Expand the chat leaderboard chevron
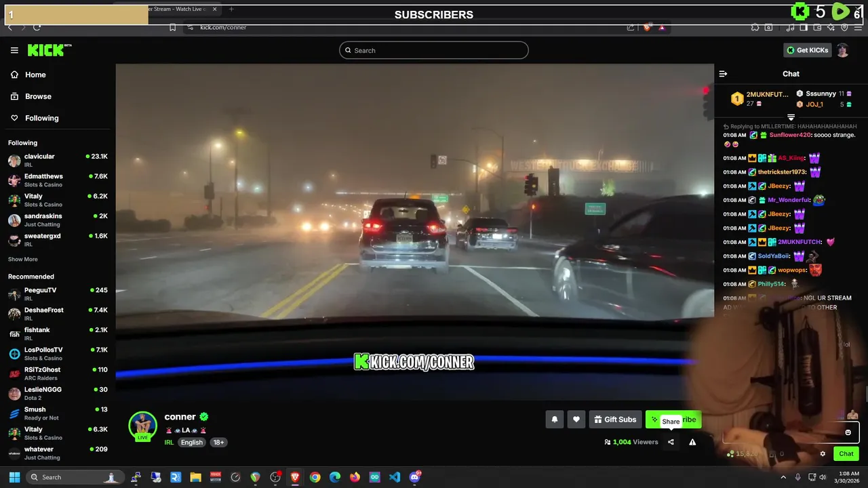Screen dimensions: 868x488 [x=791, y=118]
